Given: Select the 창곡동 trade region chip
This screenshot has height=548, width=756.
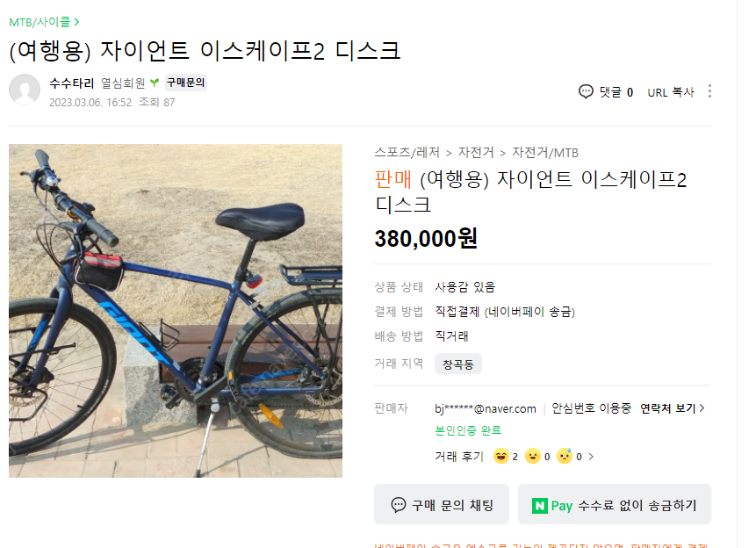Looking at the screenshot, I should click(x=458, y=364).
